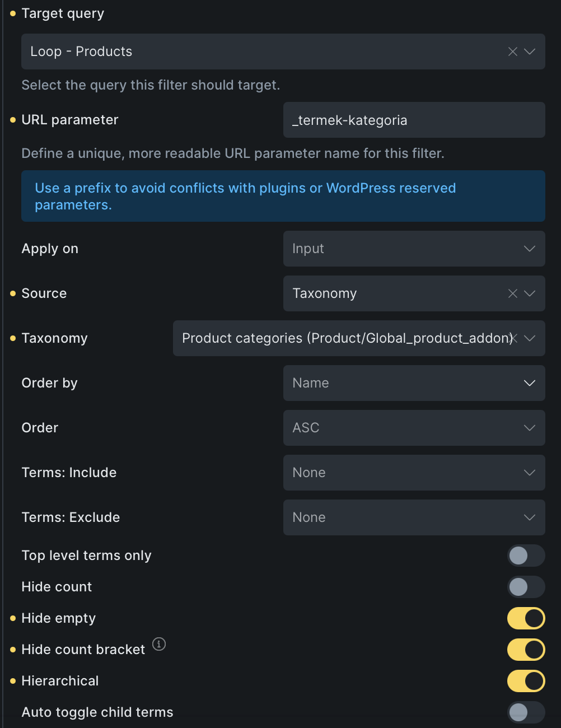
Task: Disable the Hierarchical toggle
Action: (x=526, y=681)
